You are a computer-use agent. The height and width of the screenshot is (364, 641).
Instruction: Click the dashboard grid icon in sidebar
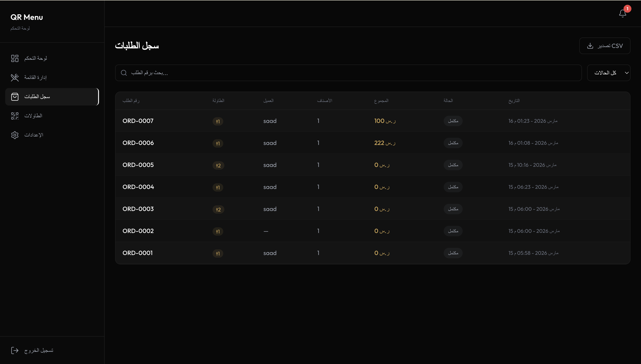[15, 58]
